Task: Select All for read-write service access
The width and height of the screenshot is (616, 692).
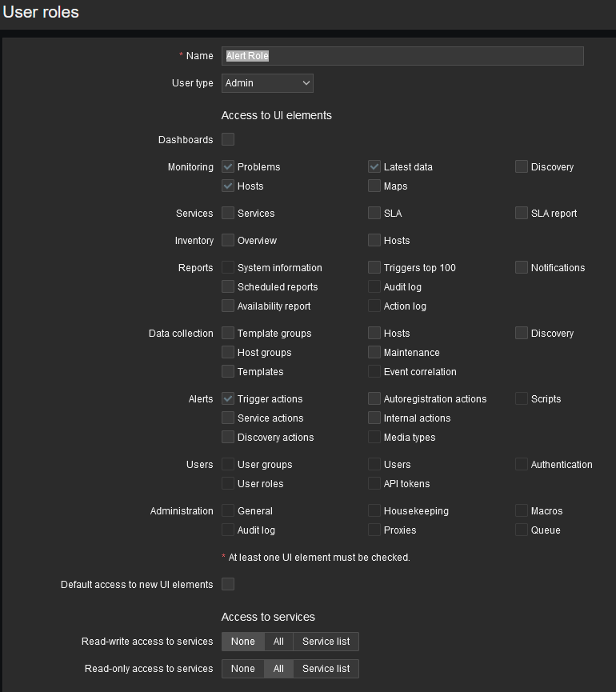Action: 278,642
